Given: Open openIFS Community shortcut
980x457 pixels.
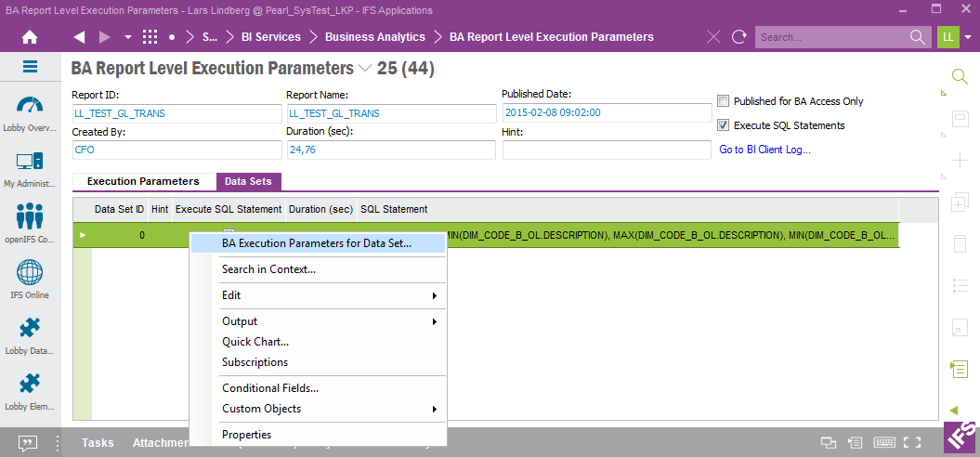Looking at the screenshot, I should coord(30,225).
